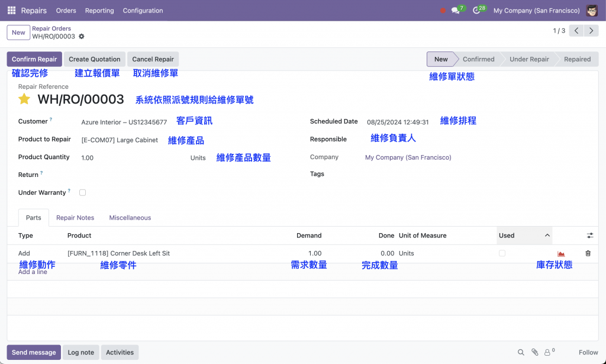The width and height of the screenshot is (606, 364).
Task: Click the chatter search magnifier icon
Action: coord(521,352)
